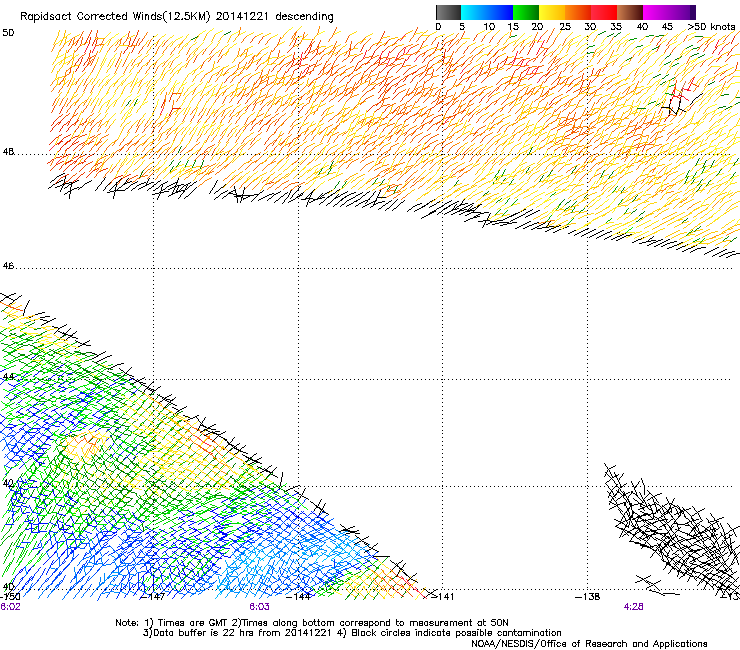Click the 'Times are GMT' note line
Screen dimensions: 740x650
(x=312, y=623)
